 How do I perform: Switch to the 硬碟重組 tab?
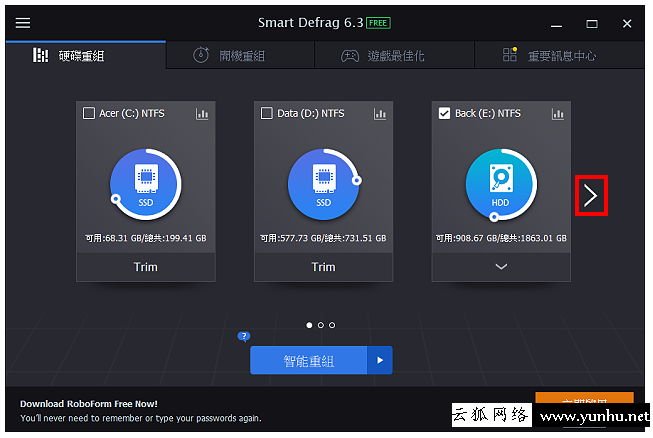(85, 55)
